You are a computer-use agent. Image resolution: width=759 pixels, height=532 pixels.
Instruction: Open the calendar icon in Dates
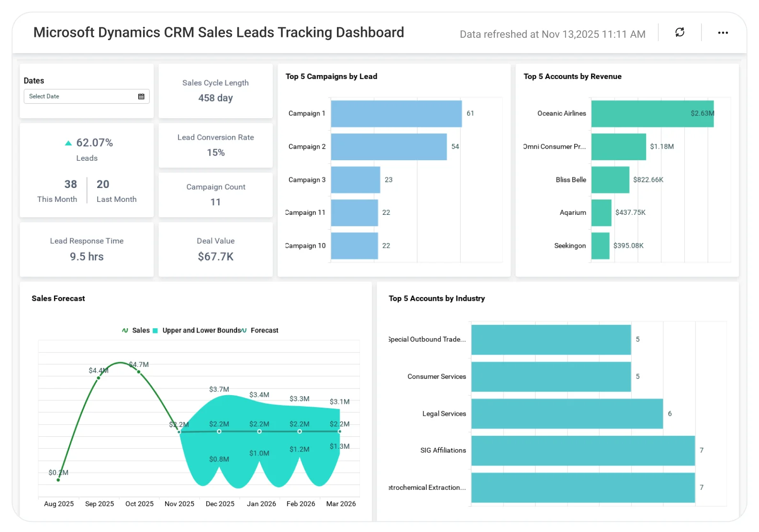(141, 96)
